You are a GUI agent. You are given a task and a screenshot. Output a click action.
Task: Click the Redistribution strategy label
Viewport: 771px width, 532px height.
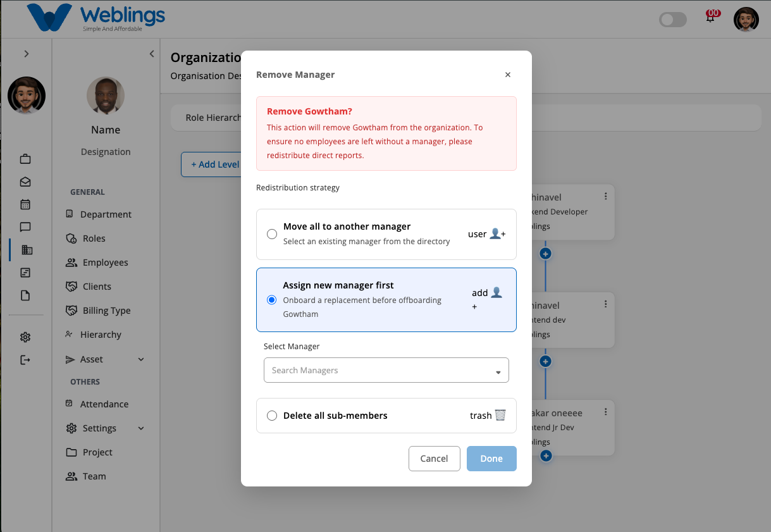pyautogui.click(x=298, y=187)
